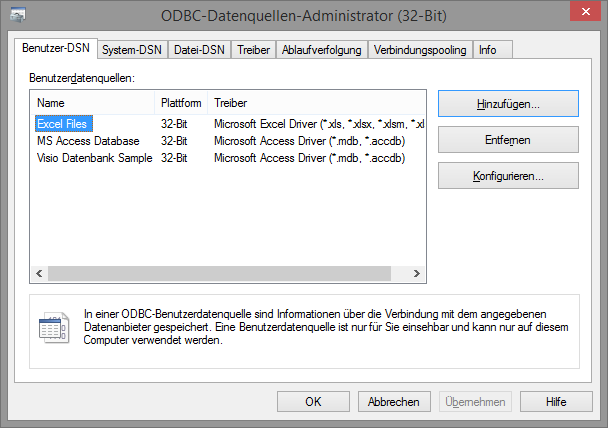This screenshot has height=428, width=608.
Task: Open help with the Hilfe button
Action: coord(556,401)
